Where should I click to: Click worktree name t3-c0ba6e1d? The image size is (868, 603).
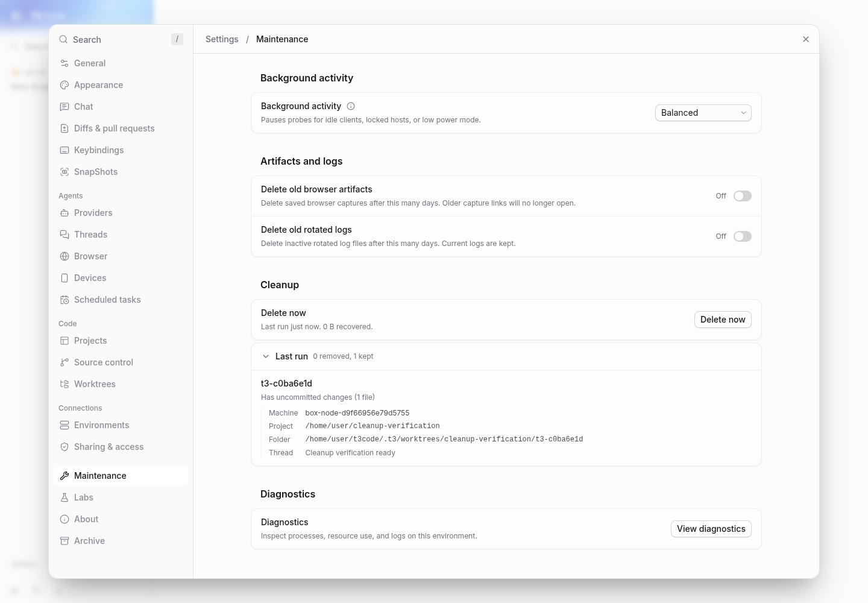[286, 384]
